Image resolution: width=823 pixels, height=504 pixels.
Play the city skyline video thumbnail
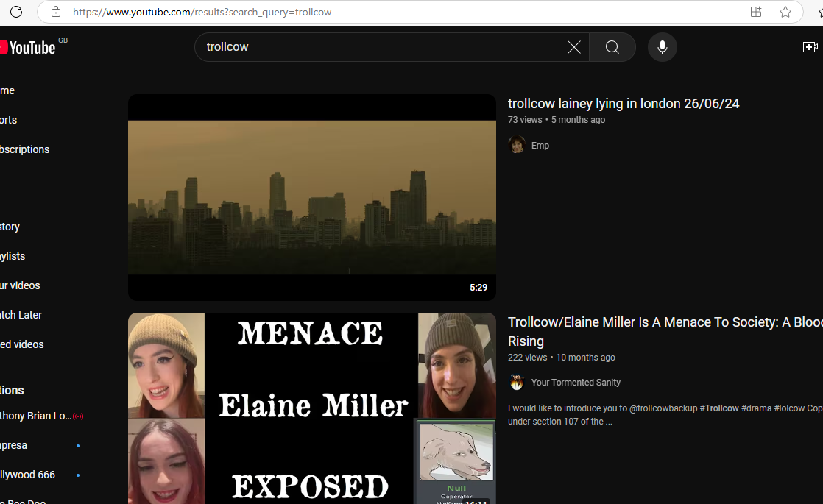click(x=312, y=197)
